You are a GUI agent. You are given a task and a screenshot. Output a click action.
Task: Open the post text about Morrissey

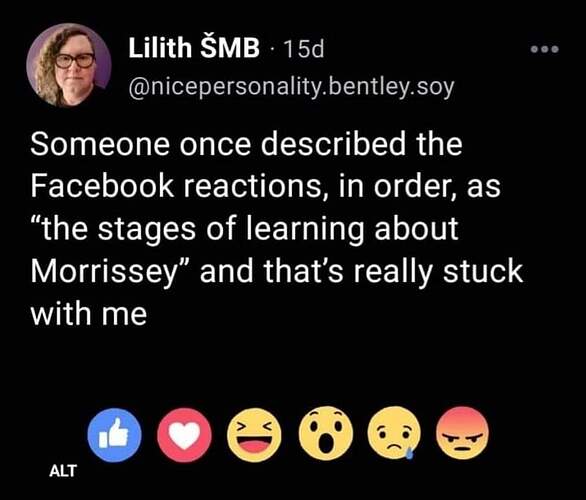277,229
